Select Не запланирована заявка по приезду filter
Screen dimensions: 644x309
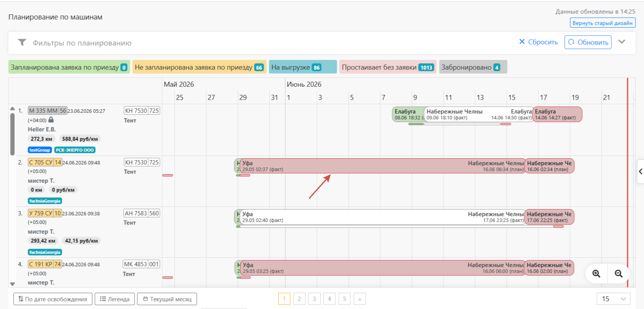click(x=199, y=67)
